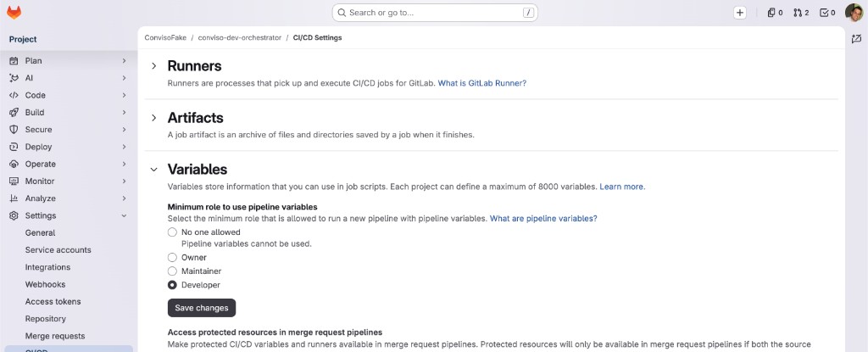Image resolution: width=868 pixels, height=352 pixels.
Task: Open the create new plus icon
Action: coord(740,13)
